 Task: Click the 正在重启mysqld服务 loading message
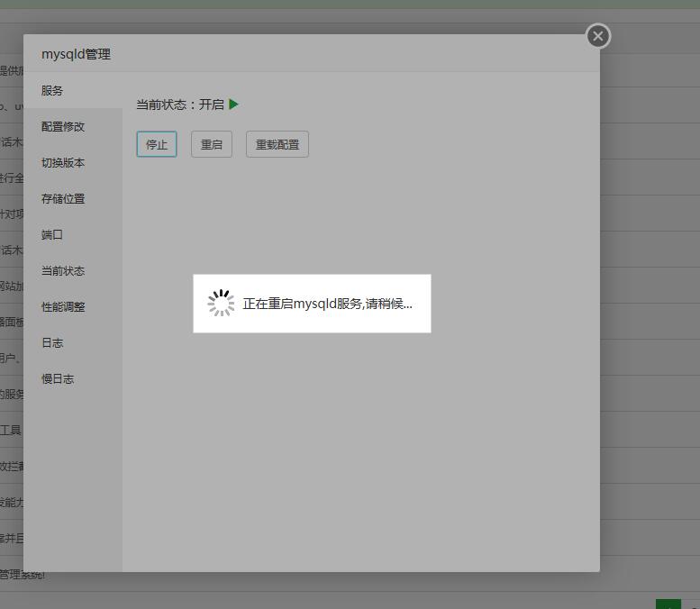pyautogui.click(x=327, y=304)
